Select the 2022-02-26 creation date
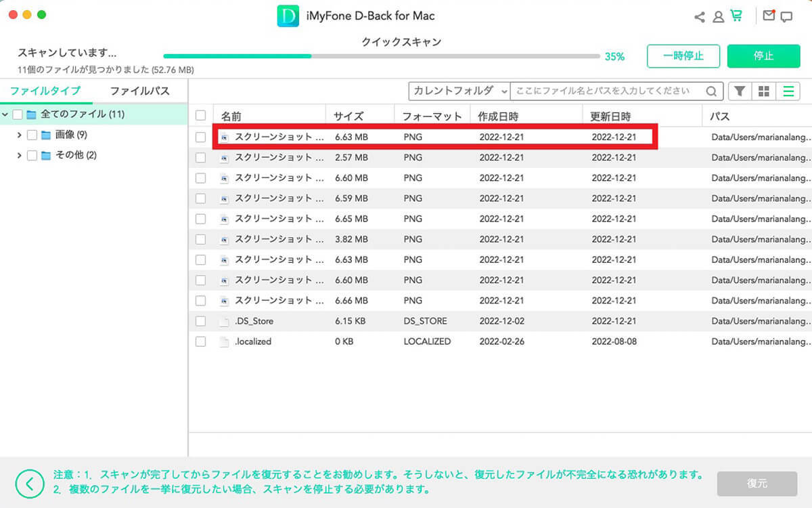The height and width of the screenshot is (508, 812). pyautogui.click(x=501, y=341)
